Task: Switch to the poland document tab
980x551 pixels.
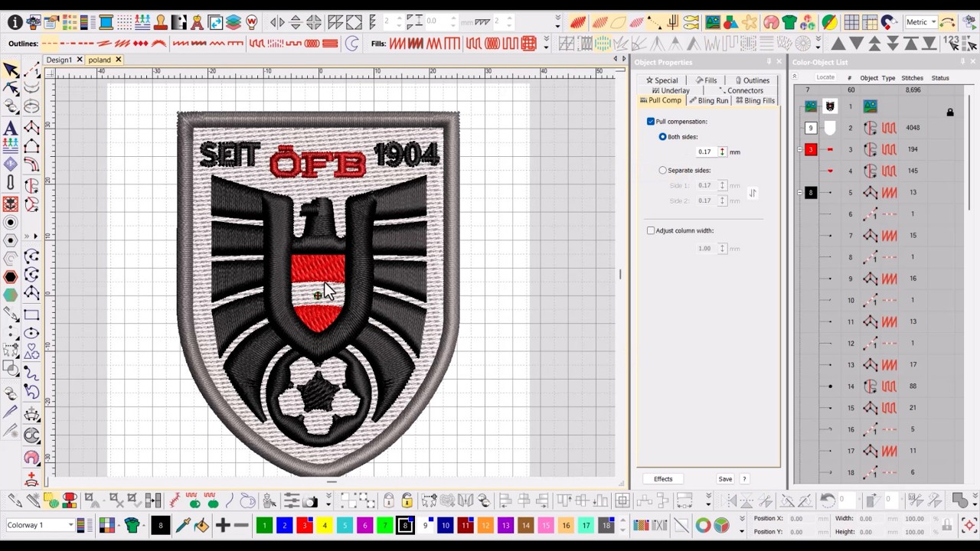Action: [x=100, y=60]
